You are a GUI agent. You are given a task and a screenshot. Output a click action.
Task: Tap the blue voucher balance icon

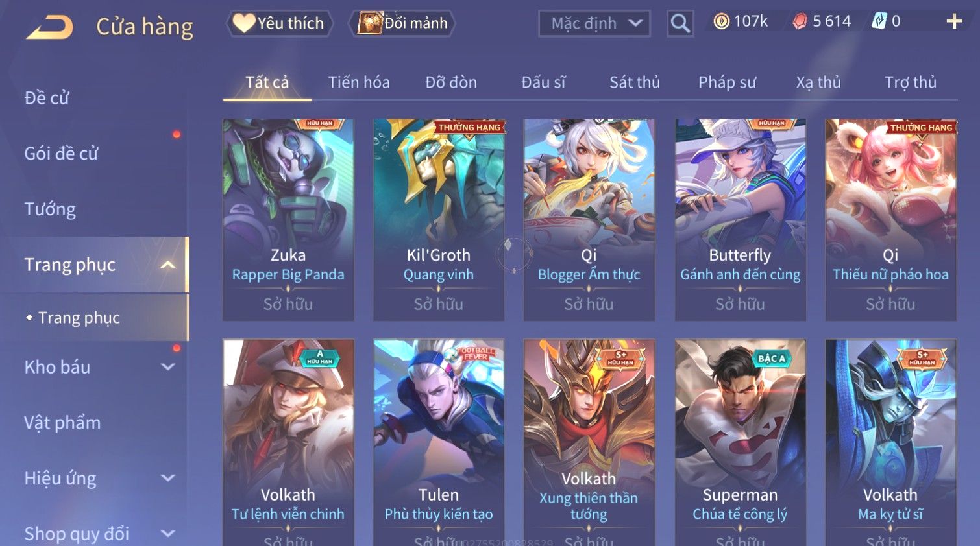(x=879, y=21)
